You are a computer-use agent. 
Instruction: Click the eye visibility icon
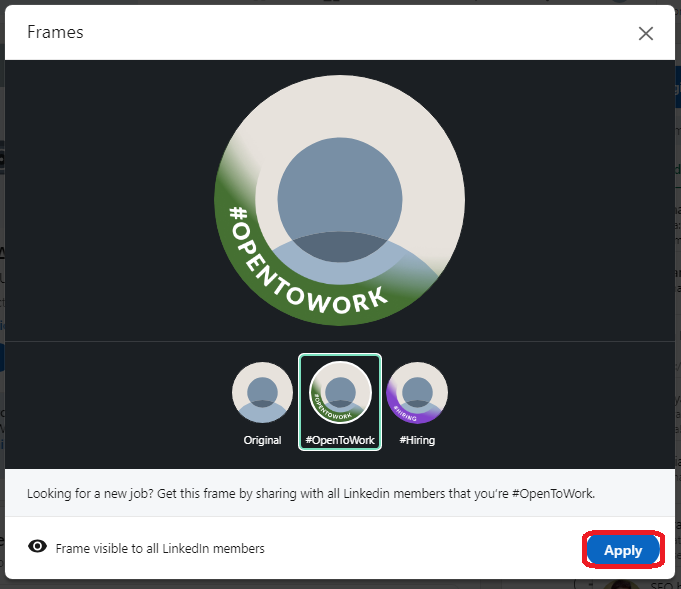click(x=37, y=546)
